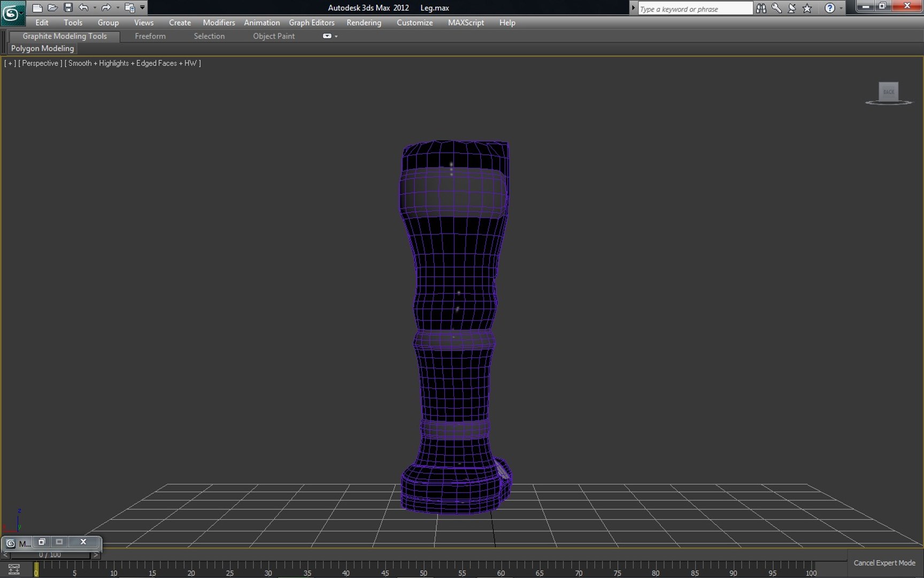
Task: Switch to the Selection ribbon tab
Action: point(209,36)
